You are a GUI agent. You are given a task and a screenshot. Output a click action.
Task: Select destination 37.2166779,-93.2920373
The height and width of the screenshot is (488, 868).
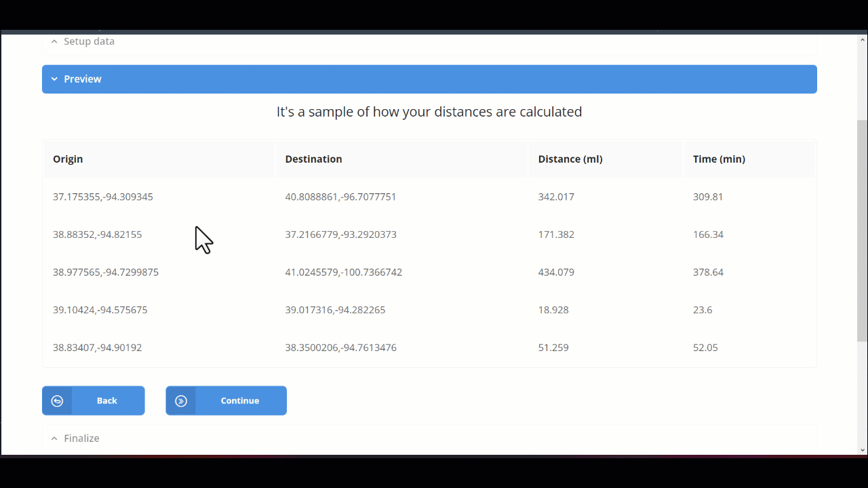[340, 235]
